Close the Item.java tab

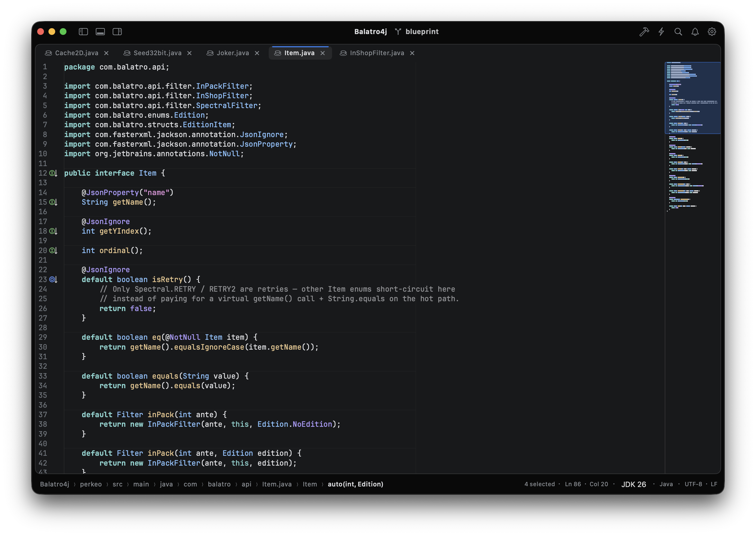click(x=323, y=53)
